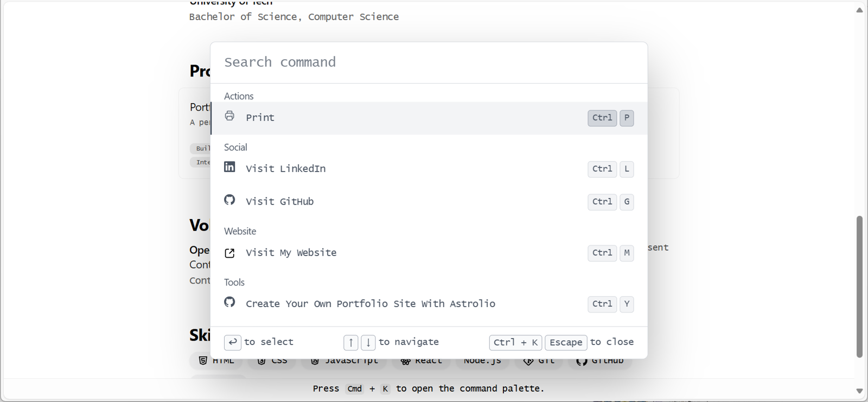Choose Visit LinkedIn from the palette
Screen dimensions: 868x402
pos(429,169)
